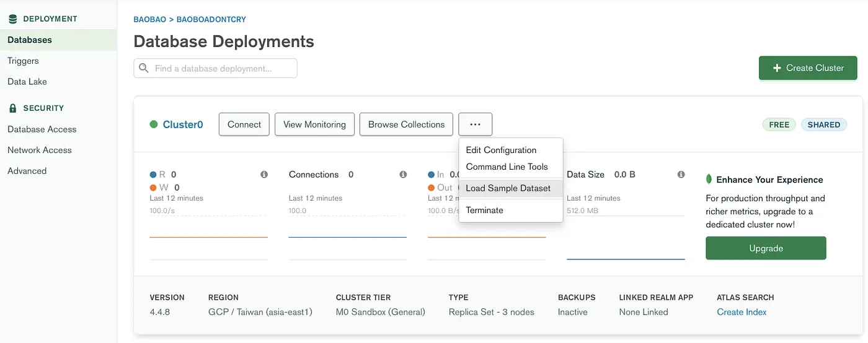Viewport: 868px width, 343px height.
Task: Click region 'GCP / Taiwan (asia-east1)'
Action: click(260, 312)
